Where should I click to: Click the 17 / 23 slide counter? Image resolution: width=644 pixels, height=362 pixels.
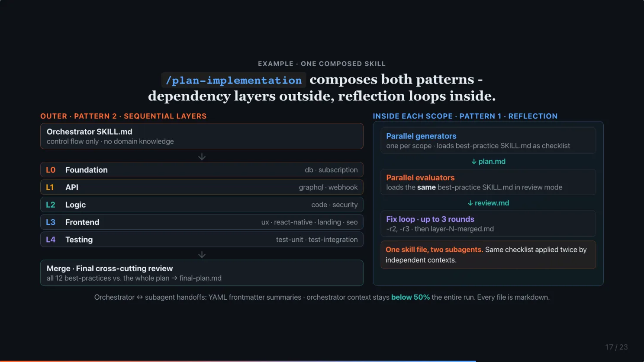[x=616, y=347]
